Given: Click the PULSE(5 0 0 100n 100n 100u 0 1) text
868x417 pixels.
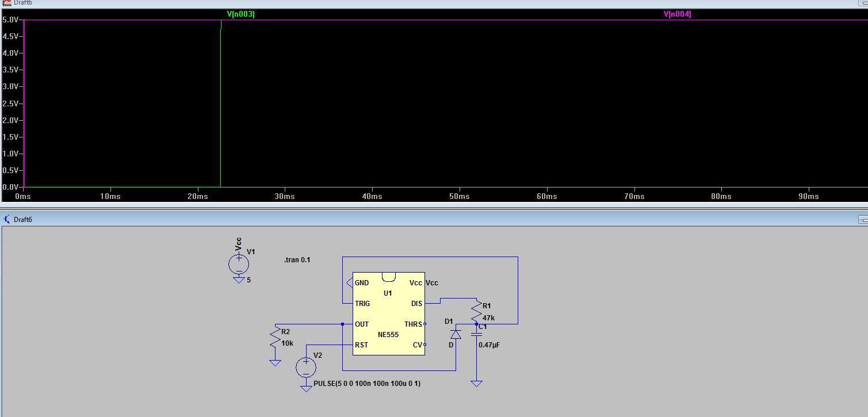Looking at the screenshot, I should [x=366, y=384].
